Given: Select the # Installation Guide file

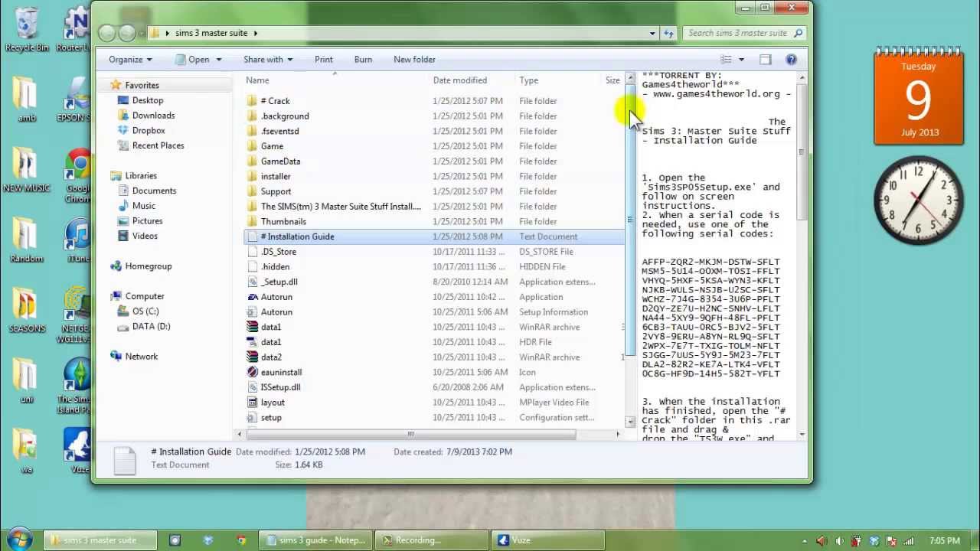Looking at the screenshot, I should [433, 236].
